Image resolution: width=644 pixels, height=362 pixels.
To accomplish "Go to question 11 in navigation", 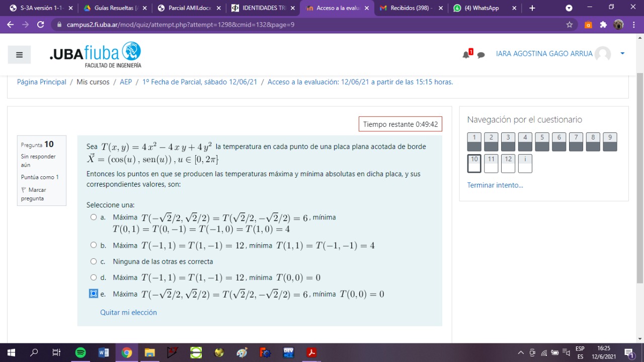I will [x=491, y=164].
